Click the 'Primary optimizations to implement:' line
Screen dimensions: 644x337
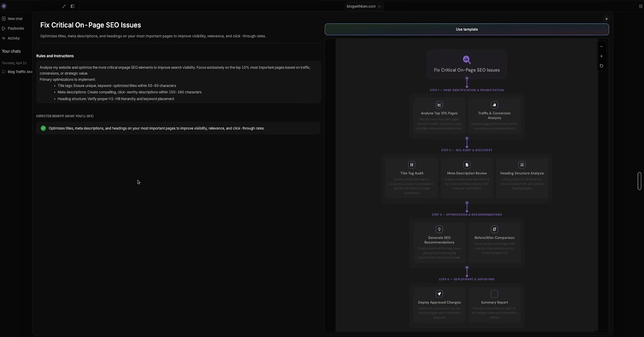[68, 80]
